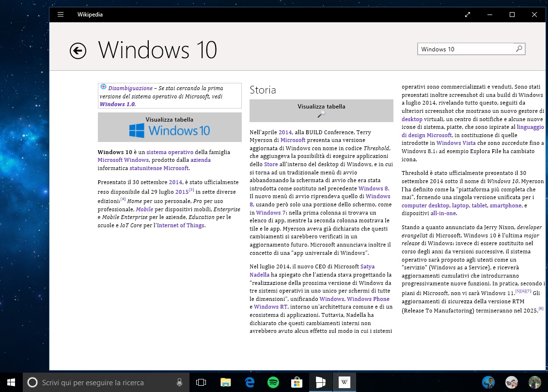548x392 pixels.
Task: Follow the Windows Vista link
Action: pyautogui.click(x=456, y=143)
